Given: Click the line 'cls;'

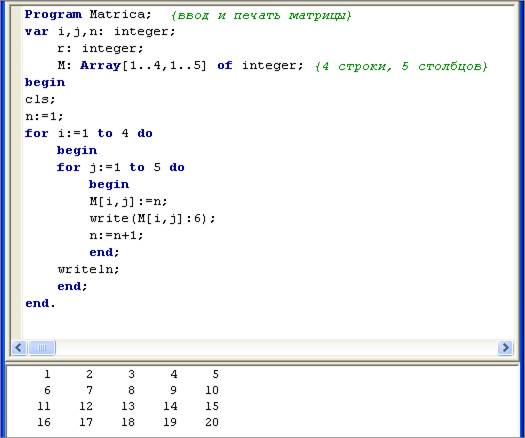Looking at the screenshot, I should tap(40, 99).
